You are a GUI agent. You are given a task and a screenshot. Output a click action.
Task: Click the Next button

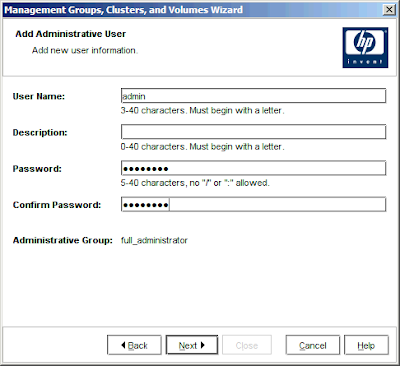192,345
